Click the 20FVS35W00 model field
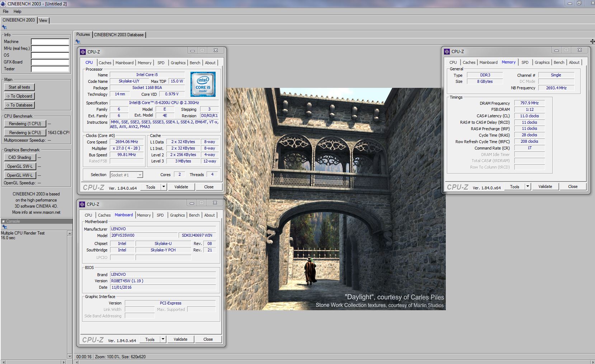The image size is (595, 364). click(143, 236)
